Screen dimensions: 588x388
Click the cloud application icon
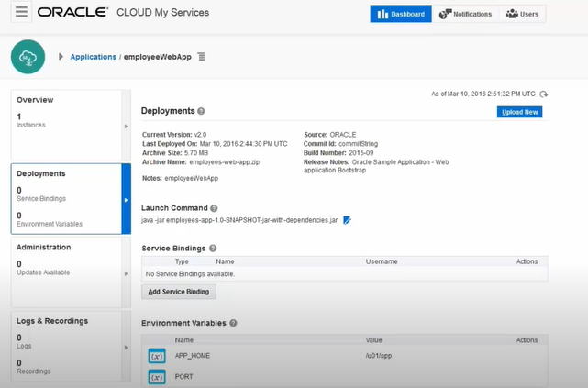28,58
